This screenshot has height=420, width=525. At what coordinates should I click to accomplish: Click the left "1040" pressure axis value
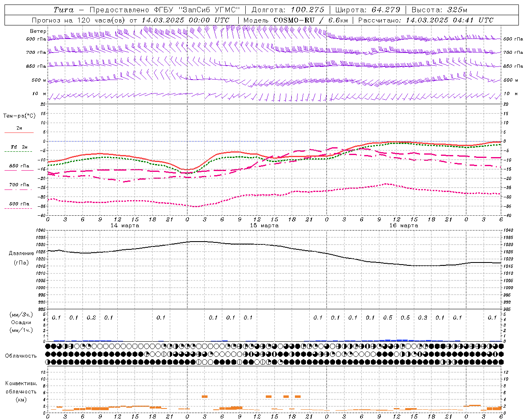point(40,231)
